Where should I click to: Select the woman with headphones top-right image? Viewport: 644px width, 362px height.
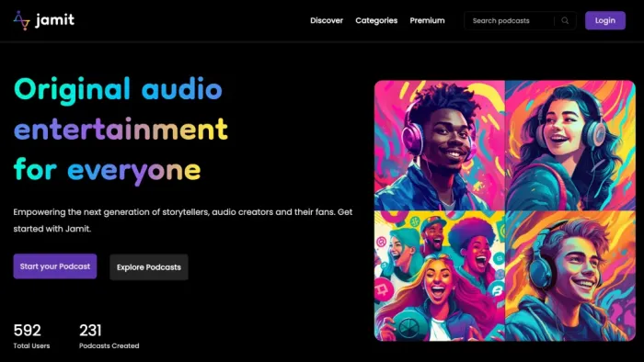570,145
